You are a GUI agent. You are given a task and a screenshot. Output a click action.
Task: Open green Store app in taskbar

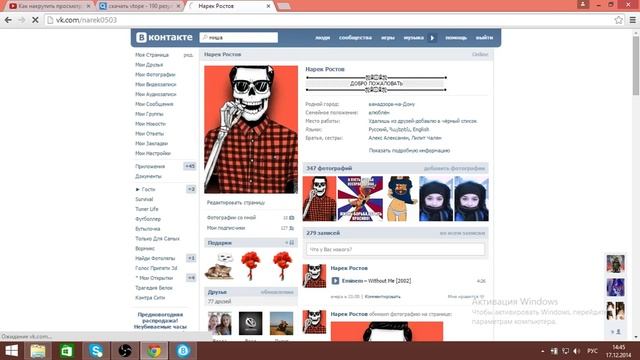[x=67, y=351]
